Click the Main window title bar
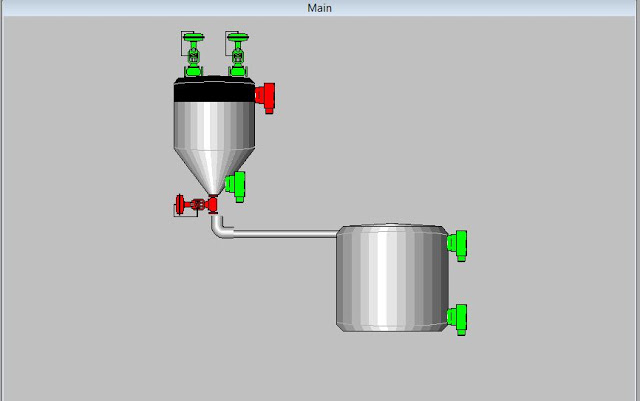Viewport: 640px width, 401px height. click(x=320, y=8)
